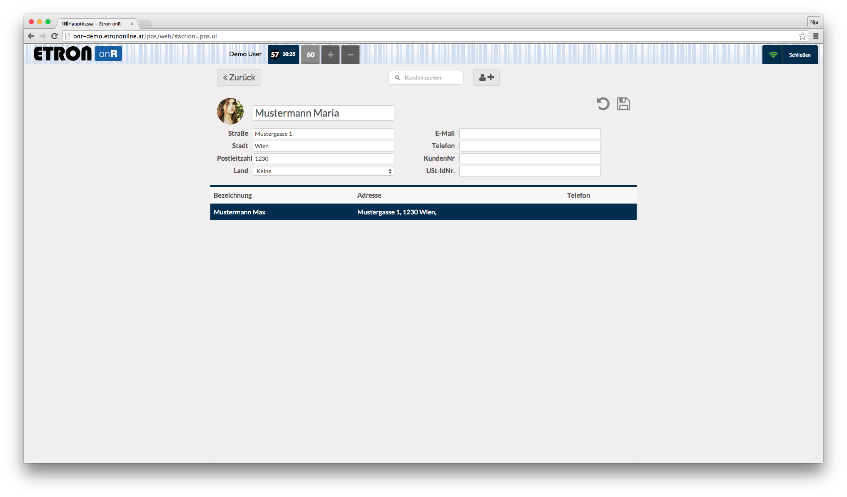Screen dimensions: 847x497
Task: Click the Telefon input field
Action: click(x=529, y=146)
